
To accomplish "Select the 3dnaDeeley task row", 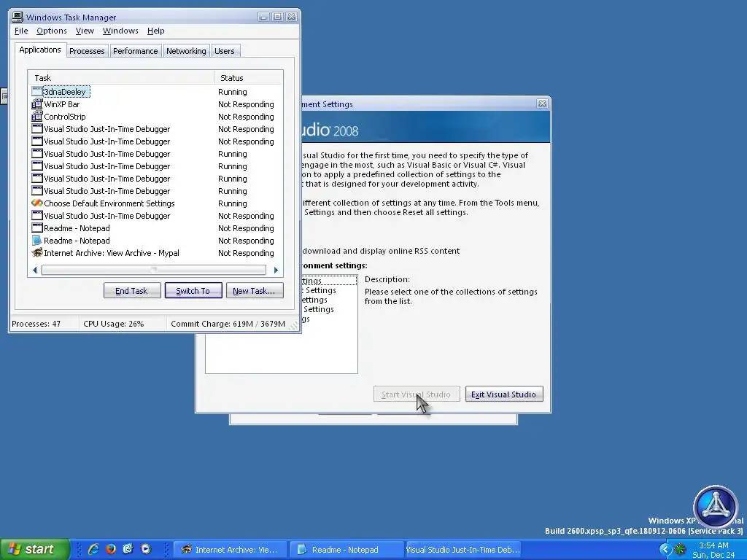I will (x=155, y=91).
